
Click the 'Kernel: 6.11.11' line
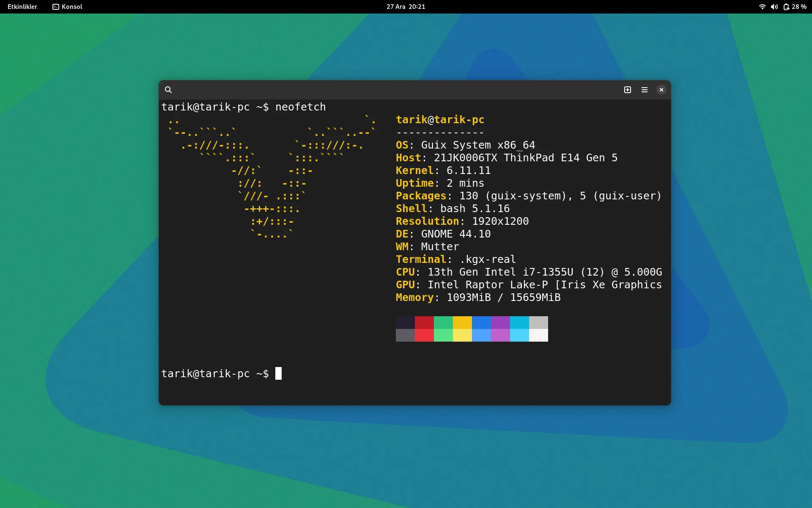click(443, 171)
